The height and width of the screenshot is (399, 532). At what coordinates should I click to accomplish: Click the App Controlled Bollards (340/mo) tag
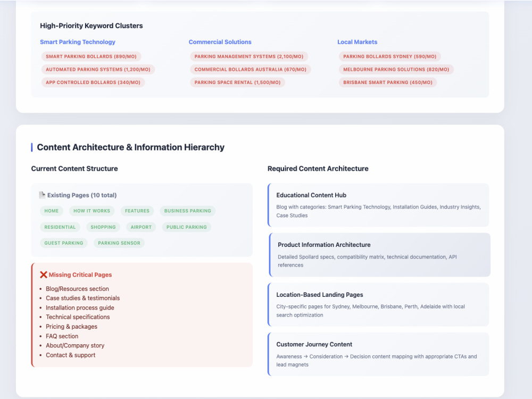tap(93, 82)
